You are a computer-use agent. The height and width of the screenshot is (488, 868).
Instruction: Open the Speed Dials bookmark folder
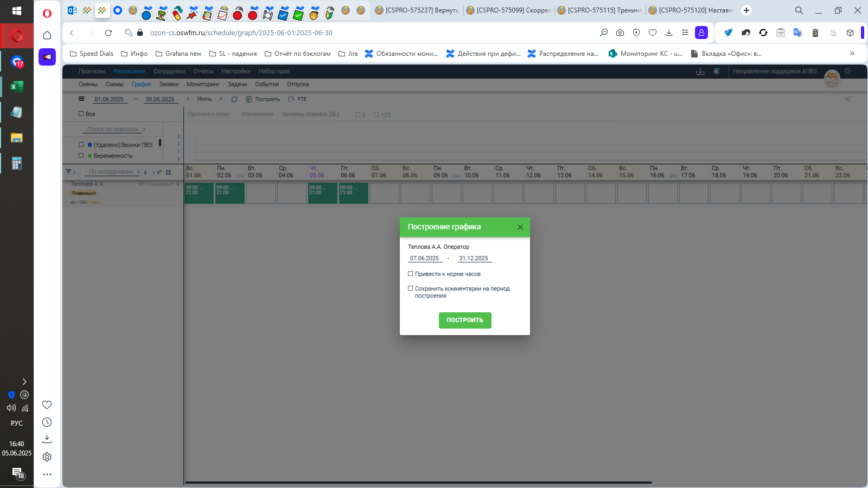point(92,54)
